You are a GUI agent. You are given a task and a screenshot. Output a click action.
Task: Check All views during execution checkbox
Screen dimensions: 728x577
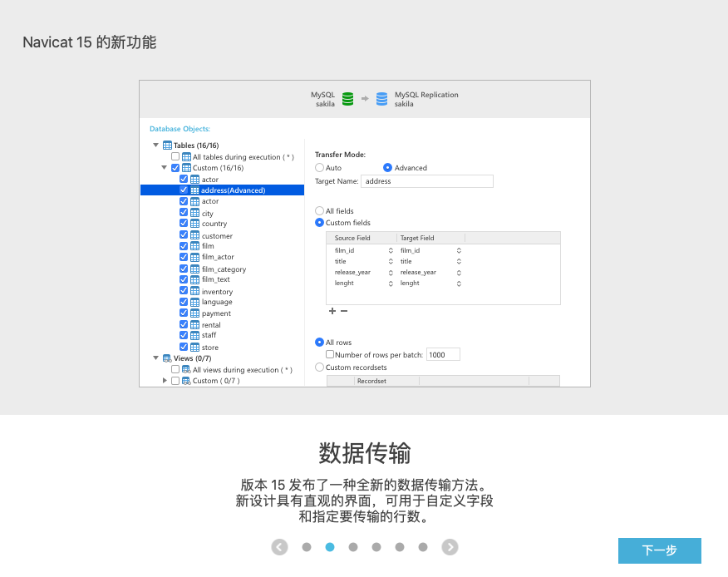[x=175, y=369]
